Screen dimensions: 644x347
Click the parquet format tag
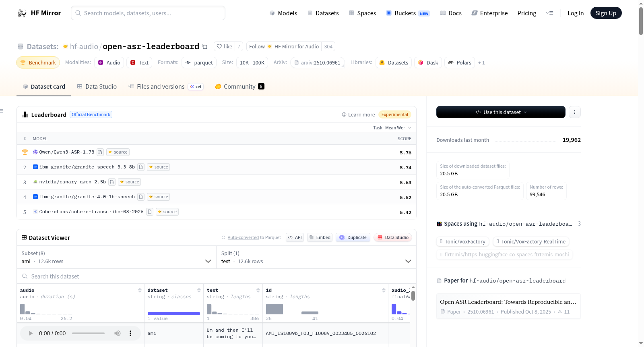click(x=199, y=62)
